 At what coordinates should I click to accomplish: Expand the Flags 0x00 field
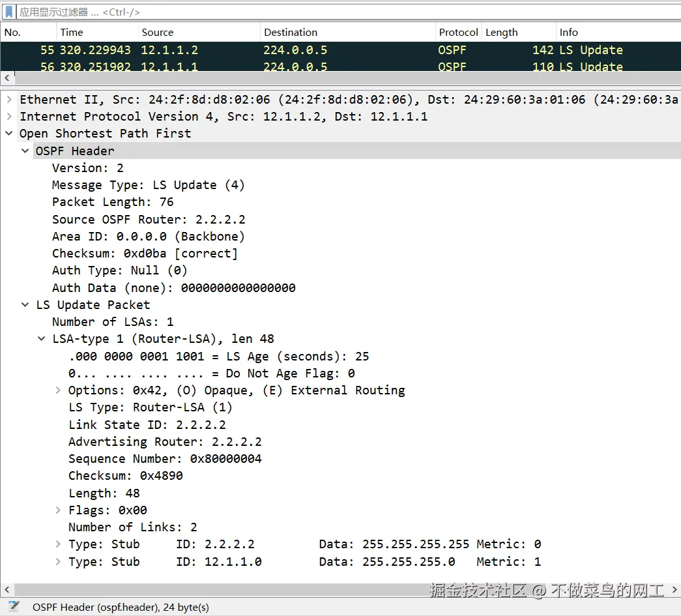(59, 510)
